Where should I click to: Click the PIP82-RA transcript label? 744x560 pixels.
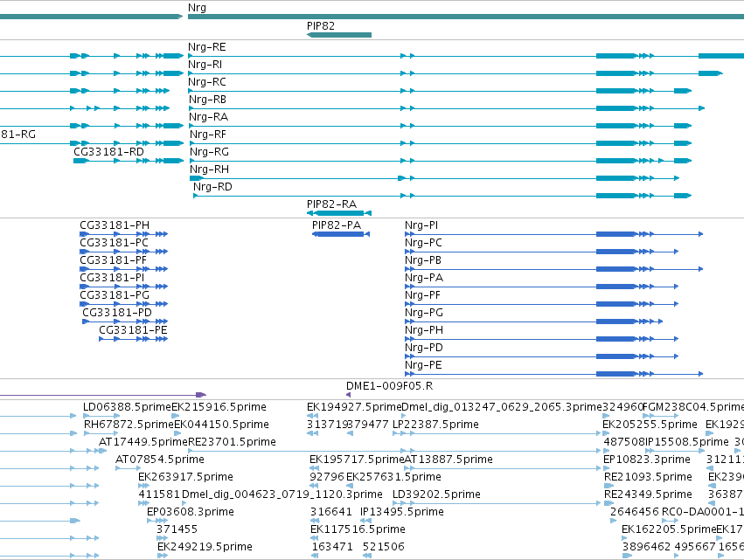(x=331, y=204)
